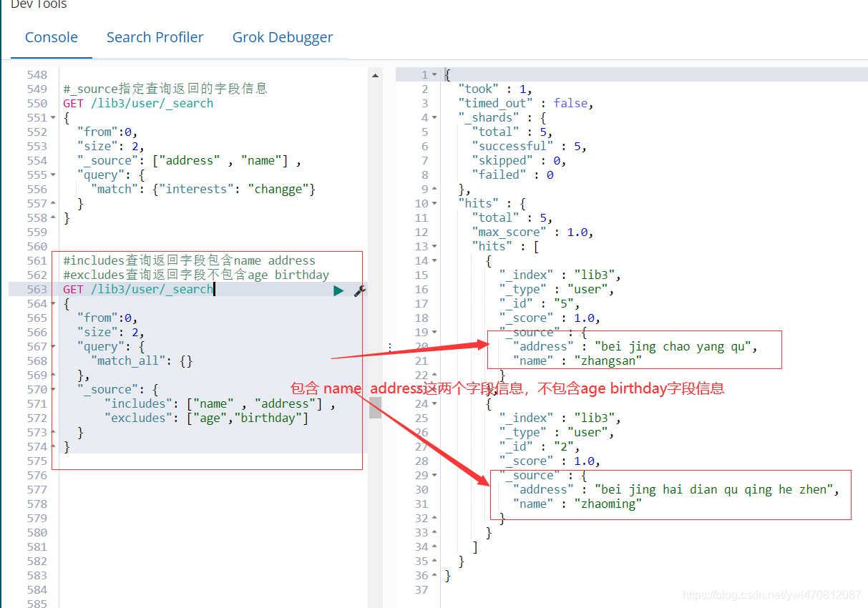Open the wrench options menu for the selected request
This screenshot has width=868, height=608.
(x=360, y=290)
